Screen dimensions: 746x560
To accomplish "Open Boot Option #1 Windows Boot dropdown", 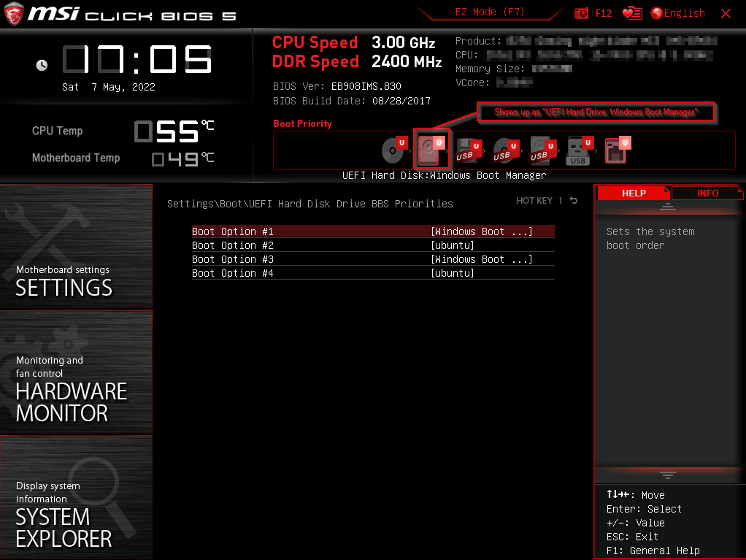I will coord(482,231).
